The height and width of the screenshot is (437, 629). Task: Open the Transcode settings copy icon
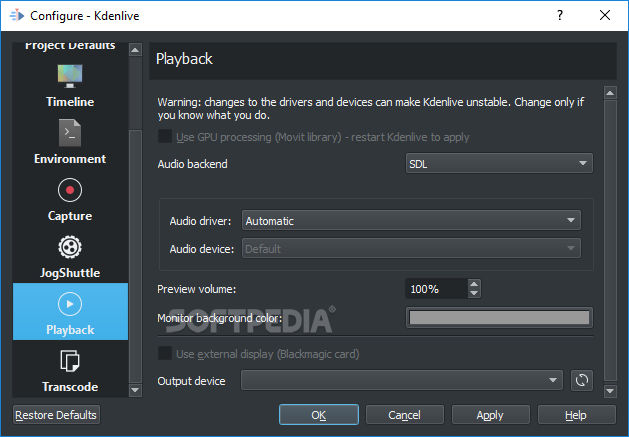pyautogui.click(x=70, y=361)
